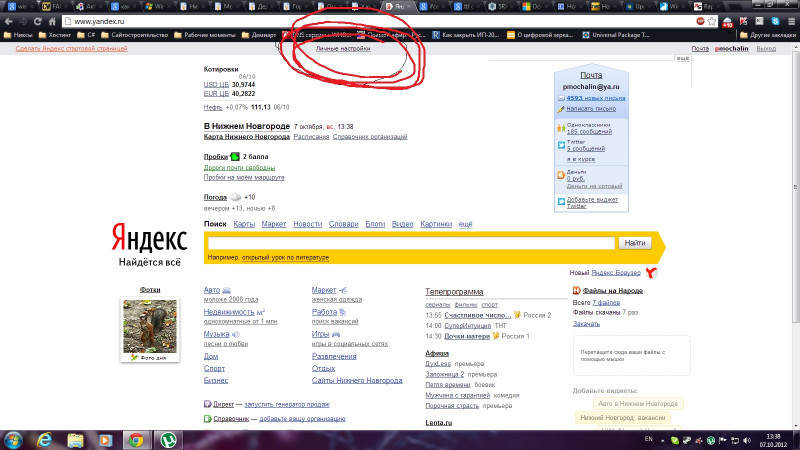Open the Другие закладки folder
800x450 pixels.
(x=768, y=35)
